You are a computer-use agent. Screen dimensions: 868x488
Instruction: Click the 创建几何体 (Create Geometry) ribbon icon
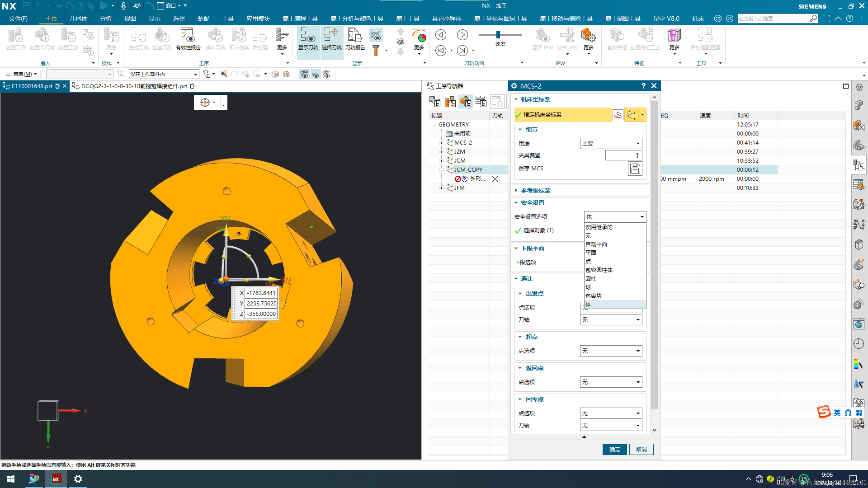tap(42, 39)
